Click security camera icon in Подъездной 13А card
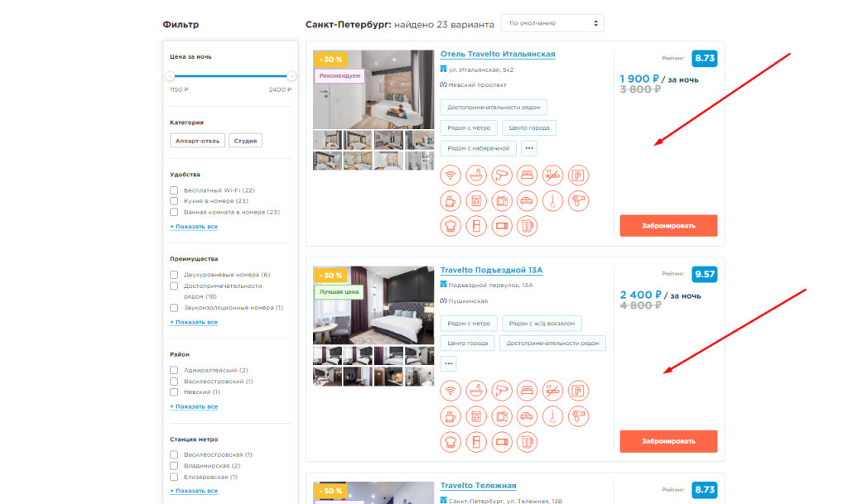848x504 pixels. click(x=501, y=391)
